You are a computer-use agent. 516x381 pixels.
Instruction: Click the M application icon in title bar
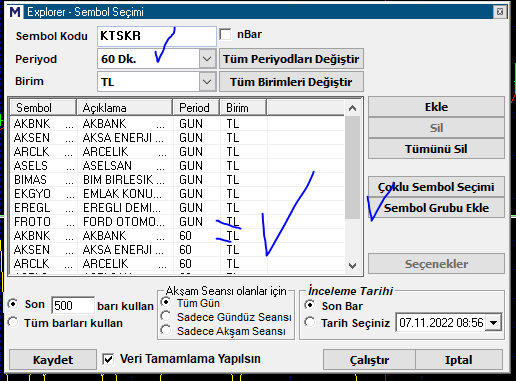(15, 12)
